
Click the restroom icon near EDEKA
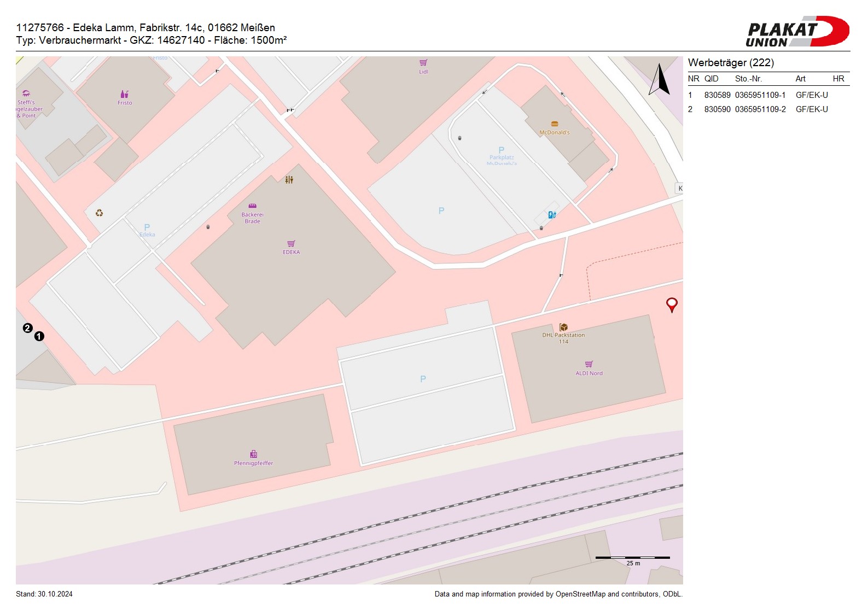coord(289,179)
